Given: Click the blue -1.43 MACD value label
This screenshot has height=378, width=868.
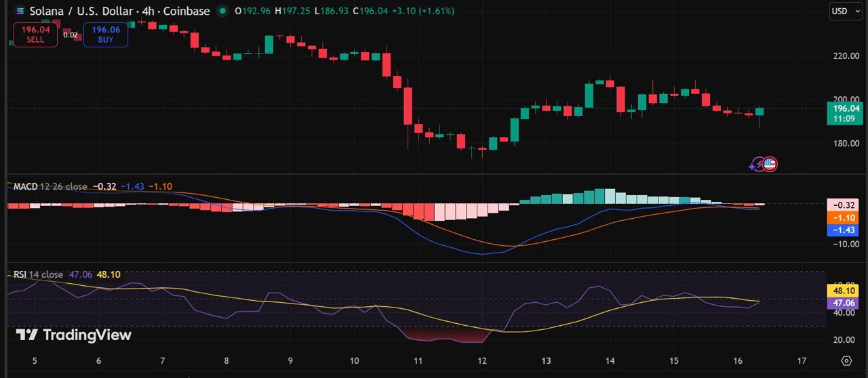Looking at the screenshot, I should pos(843,230).
